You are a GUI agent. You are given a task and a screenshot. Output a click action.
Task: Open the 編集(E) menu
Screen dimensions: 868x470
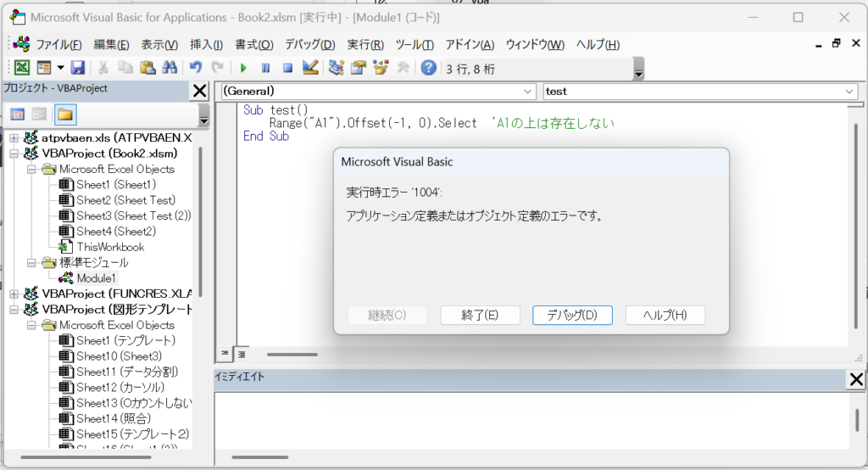(111, 45)
